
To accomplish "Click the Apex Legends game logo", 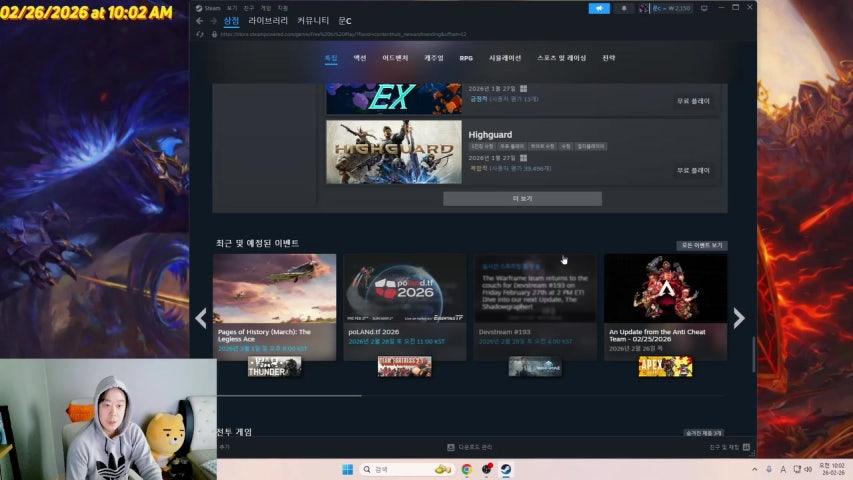I will pos(665,366).
